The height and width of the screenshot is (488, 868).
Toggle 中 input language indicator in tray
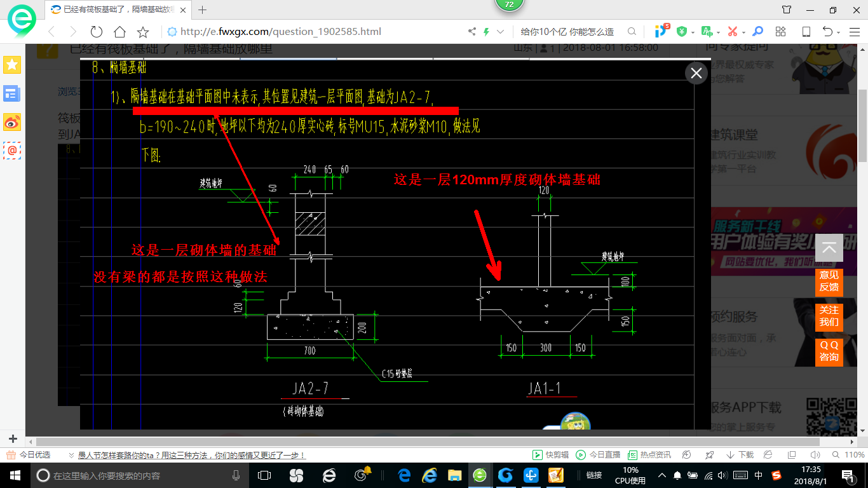759,475
